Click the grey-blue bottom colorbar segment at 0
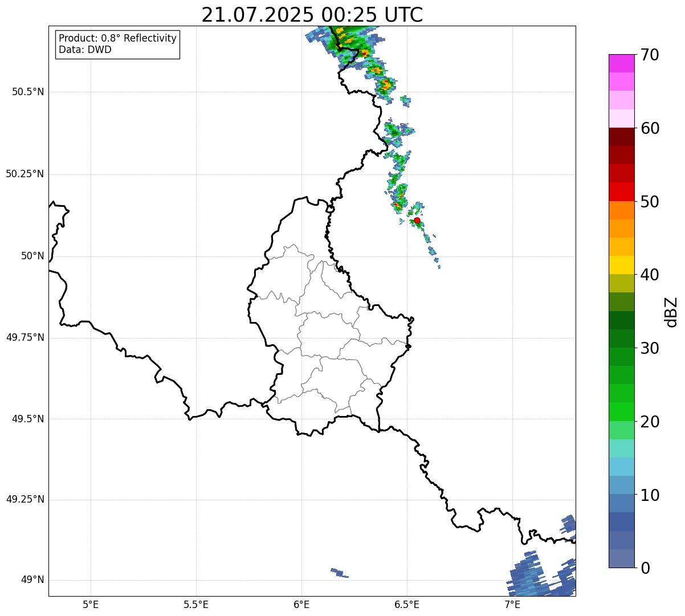 click(622, 558)
